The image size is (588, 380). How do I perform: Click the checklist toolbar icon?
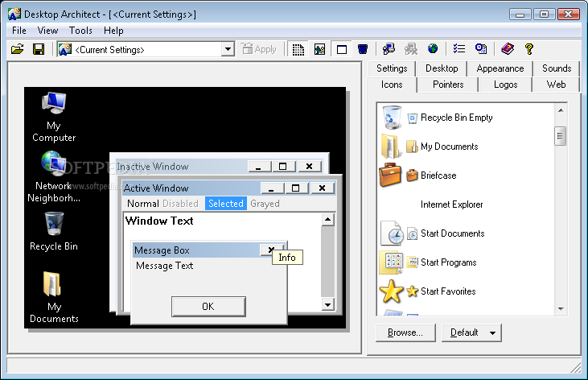(x=459, y=49)
